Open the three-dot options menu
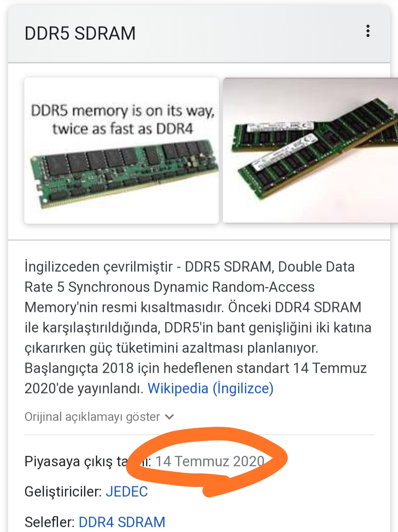Viewport: 398px width, 532px height. point(367,31)
